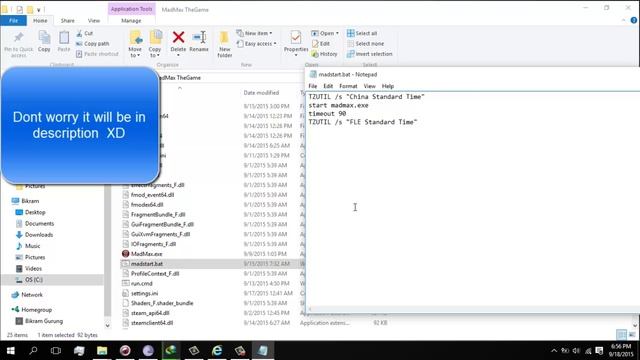Select Homegroup in navigation pane
Viewport: 640px width, 360px height.
pos(36,310)
